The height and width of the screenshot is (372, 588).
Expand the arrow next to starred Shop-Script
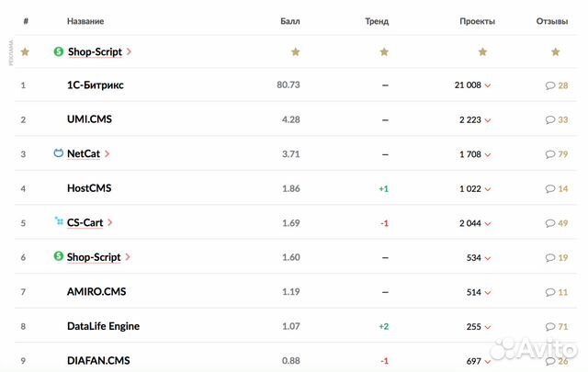pyautogui.click(x=129, y=51)
